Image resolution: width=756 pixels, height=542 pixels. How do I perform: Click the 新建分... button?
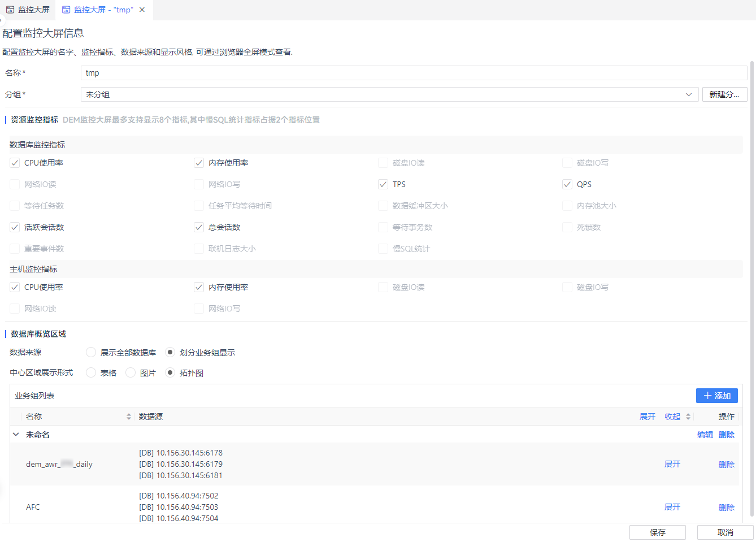click(725, 94)
